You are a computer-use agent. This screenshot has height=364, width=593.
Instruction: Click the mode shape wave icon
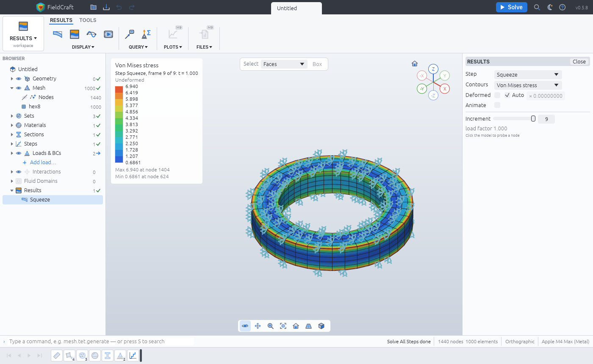(91, 34)
